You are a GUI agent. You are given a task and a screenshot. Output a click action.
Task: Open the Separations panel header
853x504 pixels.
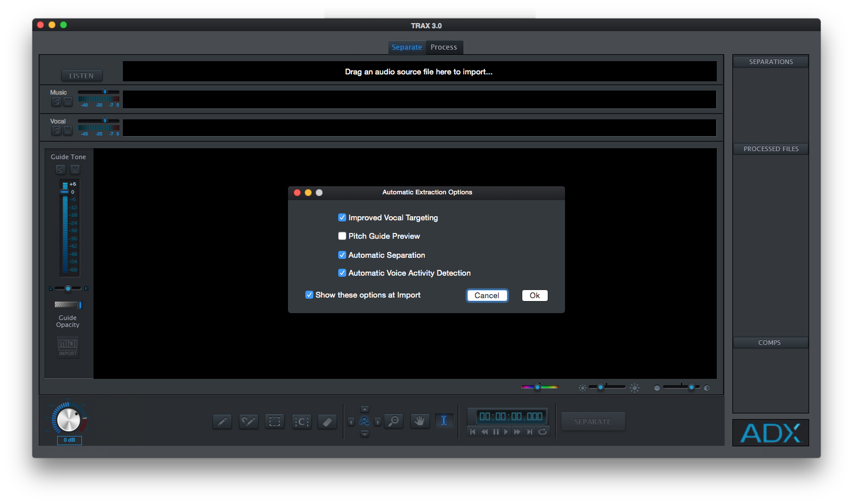click(x=771, y=62)
